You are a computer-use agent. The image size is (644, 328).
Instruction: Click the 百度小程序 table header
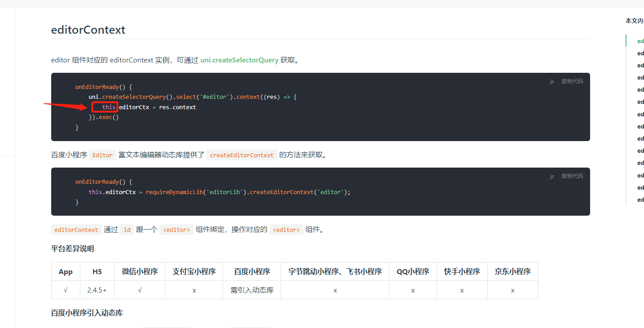(x=252, y=271)
